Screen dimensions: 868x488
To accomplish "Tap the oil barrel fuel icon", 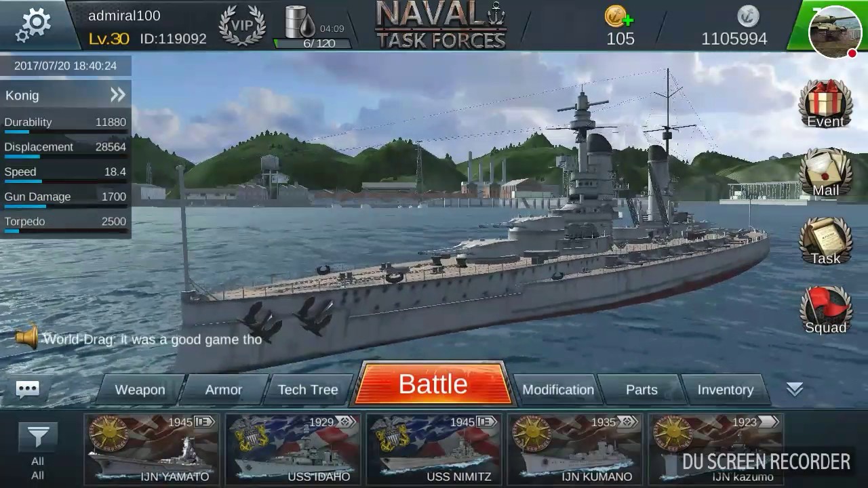I will click(x=299, y=22).
